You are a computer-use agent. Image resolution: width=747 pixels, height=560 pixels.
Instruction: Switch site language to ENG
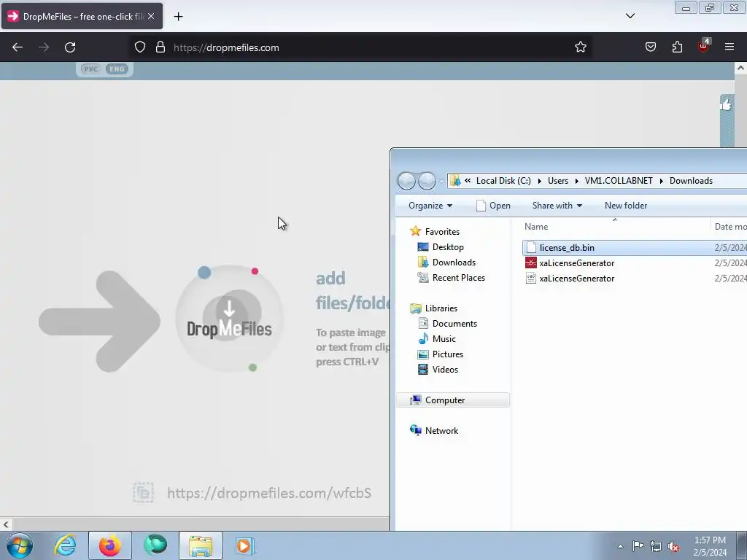117,69
